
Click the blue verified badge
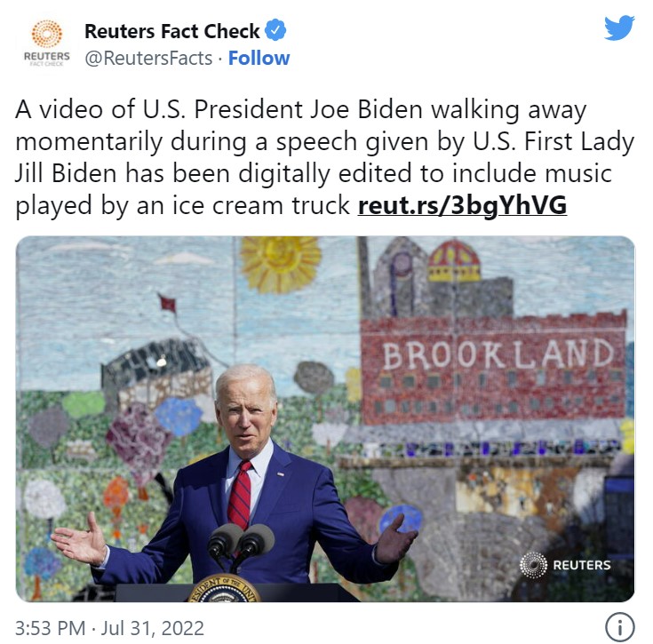pyautogui.click(x=275, y=30)
